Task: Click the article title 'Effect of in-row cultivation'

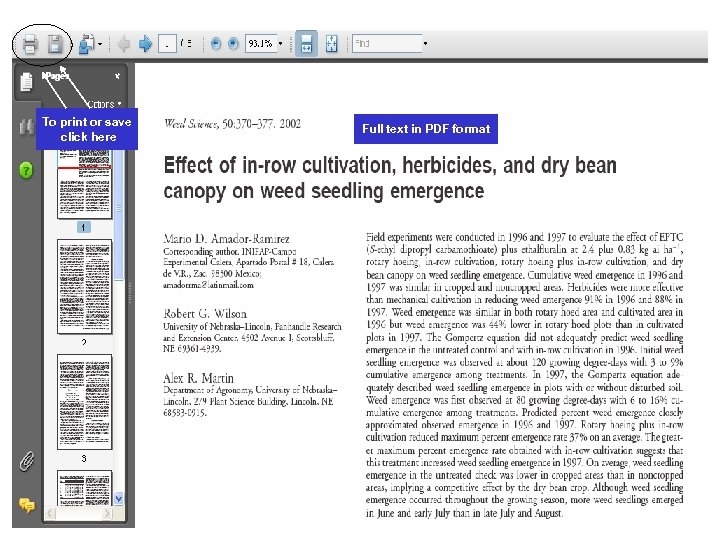Action: point(390,178)
